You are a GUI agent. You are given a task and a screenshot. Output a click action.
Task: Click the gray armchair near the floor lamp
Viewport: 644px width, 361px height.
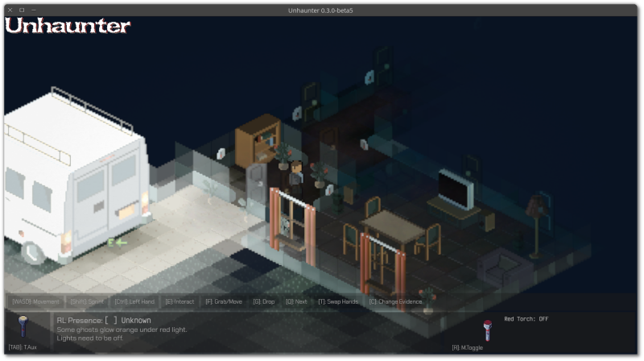click(506, 267)
